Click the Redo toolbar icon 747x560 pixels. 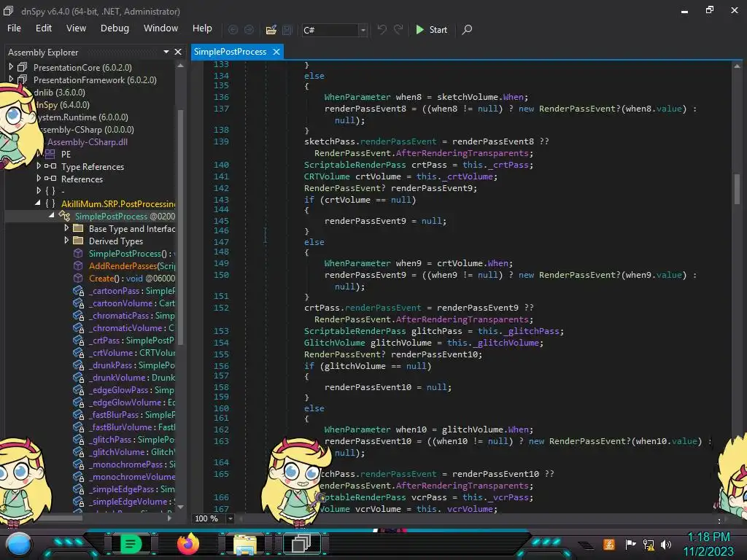coord(398,29)
